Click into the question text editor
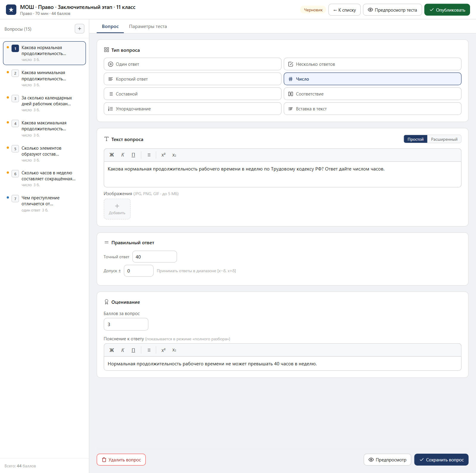This screenshot has height=473, width=476. (x=282, y=174)
